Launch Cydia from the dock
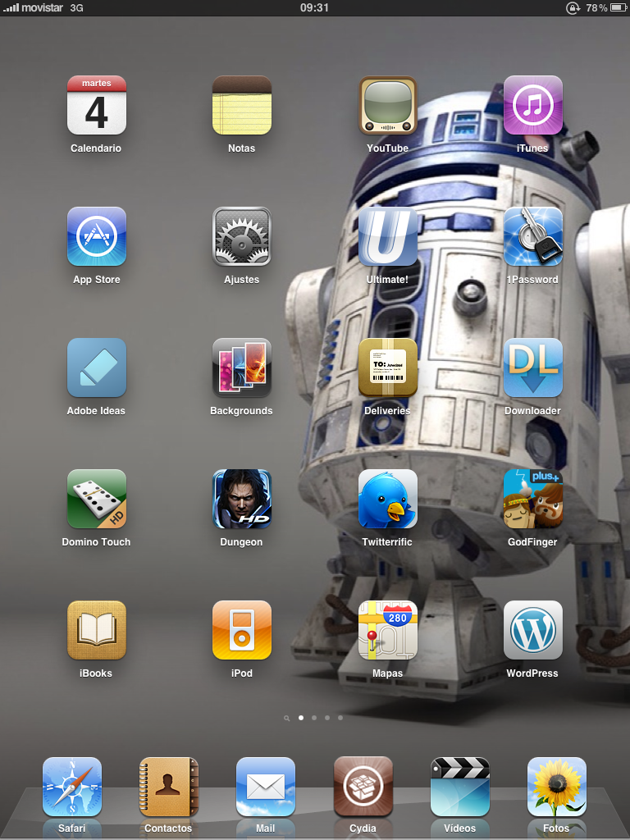The height and width of the screenshot is (840, 630). coord(363,787)
